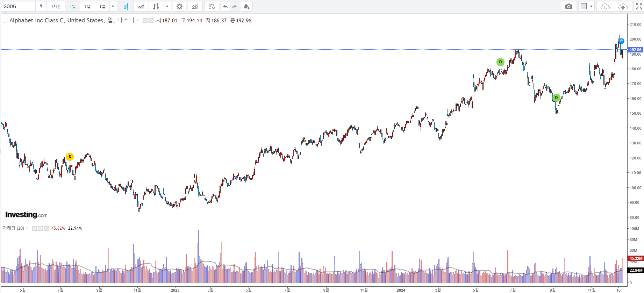Click the 192.96 current price label
The width and height of the screenshot is (644, 293).
tap(635, 50)
